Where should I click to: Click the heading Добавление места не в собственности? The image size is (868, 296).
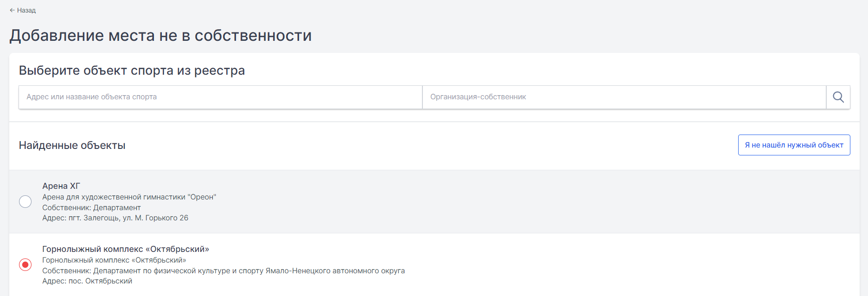160,36
